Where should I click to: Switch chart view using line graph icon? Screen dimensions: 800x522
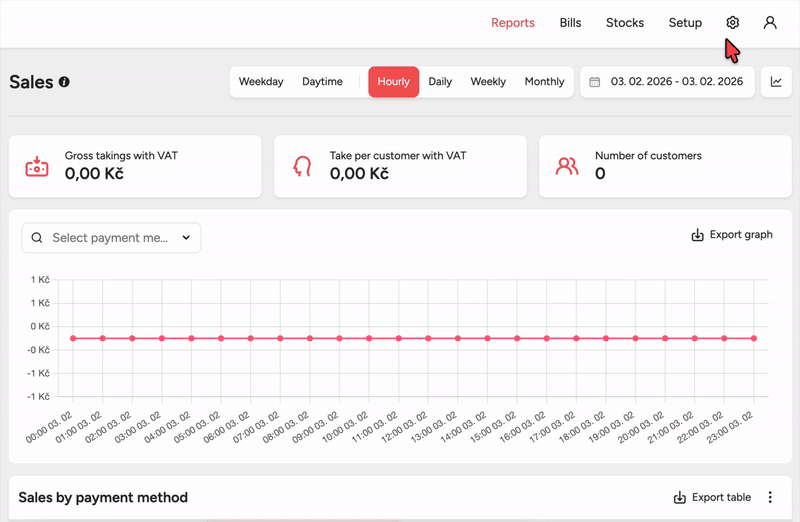(776, 82)
